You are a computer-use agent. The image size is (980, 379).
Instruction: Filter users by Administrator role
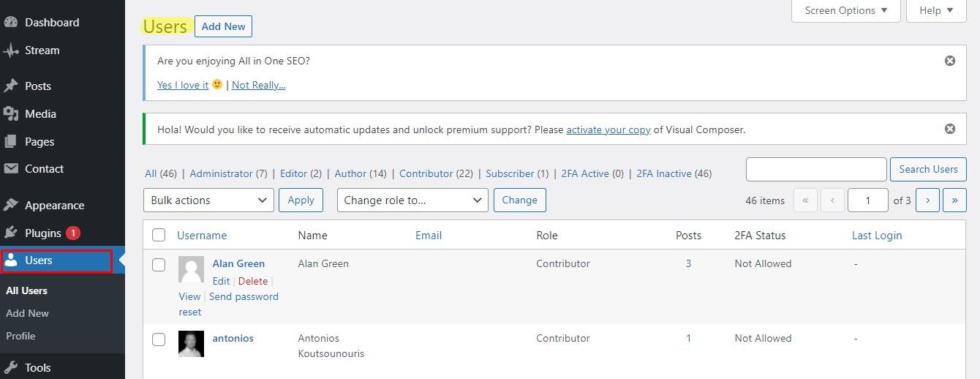tap(221, 173)
